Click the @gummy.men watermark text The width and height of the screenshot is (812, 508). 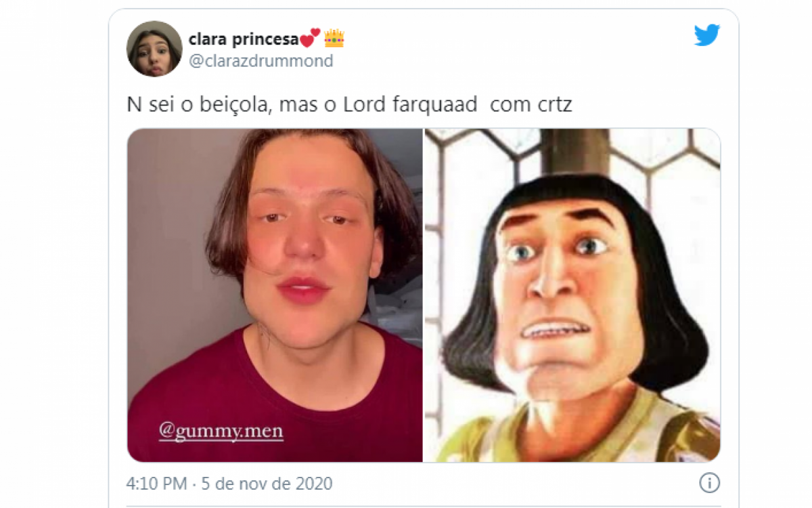[x=221, y=431]
